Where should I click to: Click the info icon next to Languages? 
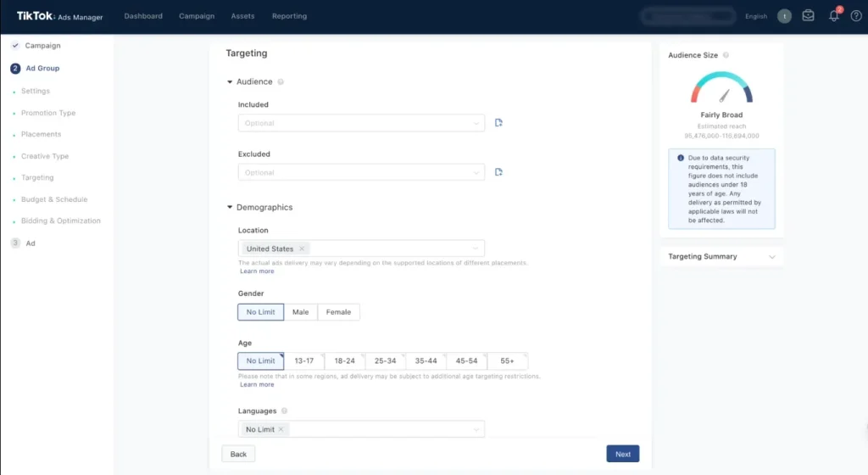(285, 411)
